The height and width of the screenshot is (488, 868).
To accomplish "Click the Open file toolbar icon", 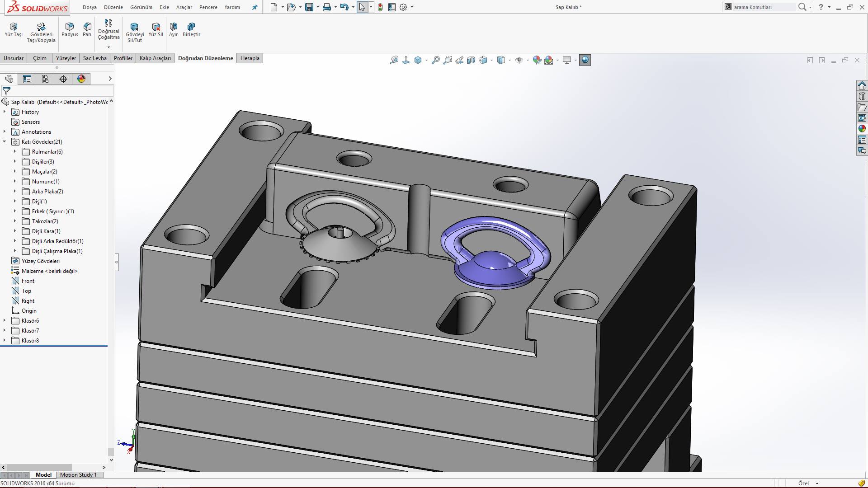I will (x=292, y=7).
